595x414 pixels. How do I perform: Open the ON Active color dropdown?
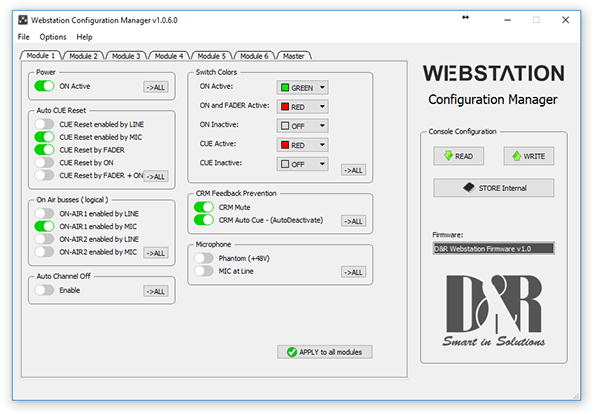pyautogui.click(x=302, y=88)
